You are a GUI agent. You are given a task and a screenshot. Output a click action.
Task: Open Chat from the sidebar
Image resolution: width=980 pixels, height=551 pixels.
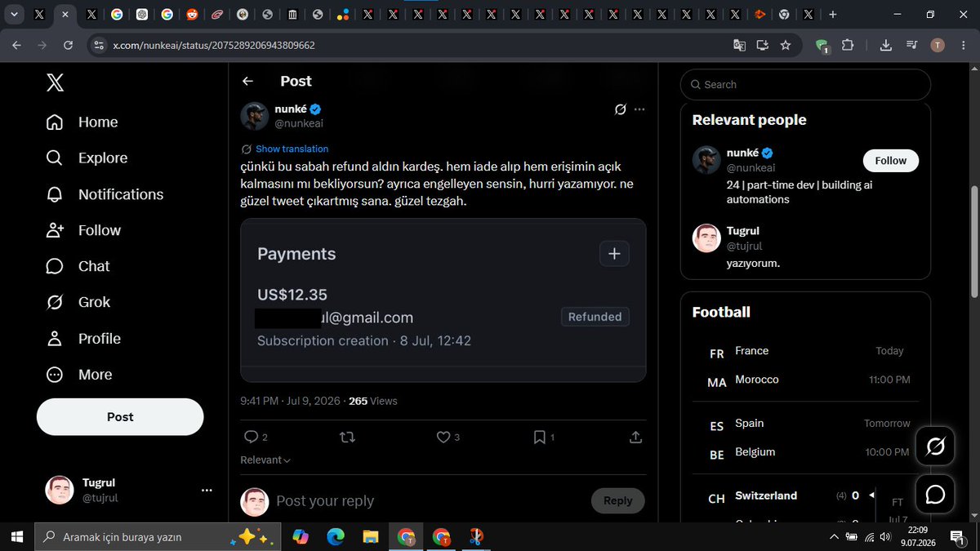78,266
